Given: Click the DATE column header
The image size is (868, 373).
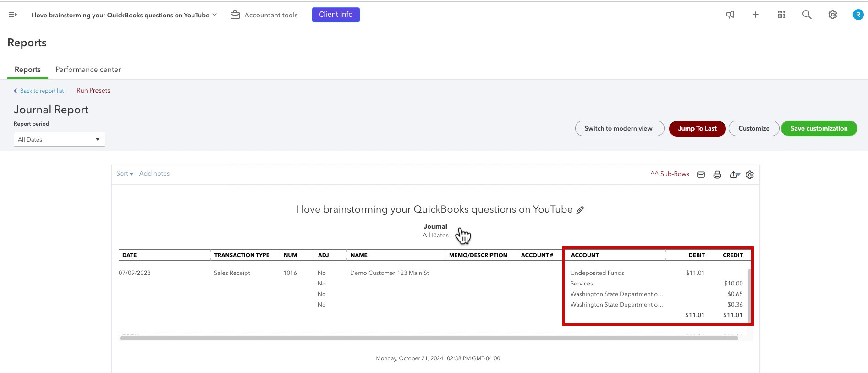Looking at the screenshot, I should (130, 255).
